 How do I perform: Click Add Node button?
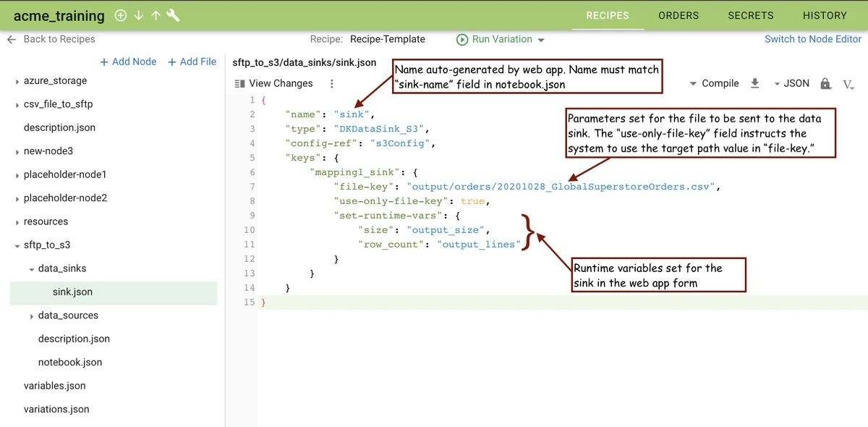click(x=128, y=62)
